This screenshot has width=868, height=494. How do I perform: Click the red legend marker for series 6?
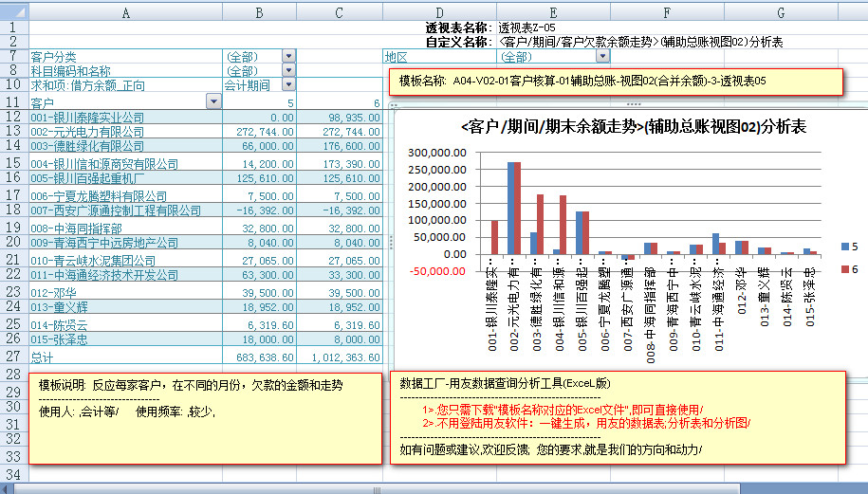pos(845,270)
